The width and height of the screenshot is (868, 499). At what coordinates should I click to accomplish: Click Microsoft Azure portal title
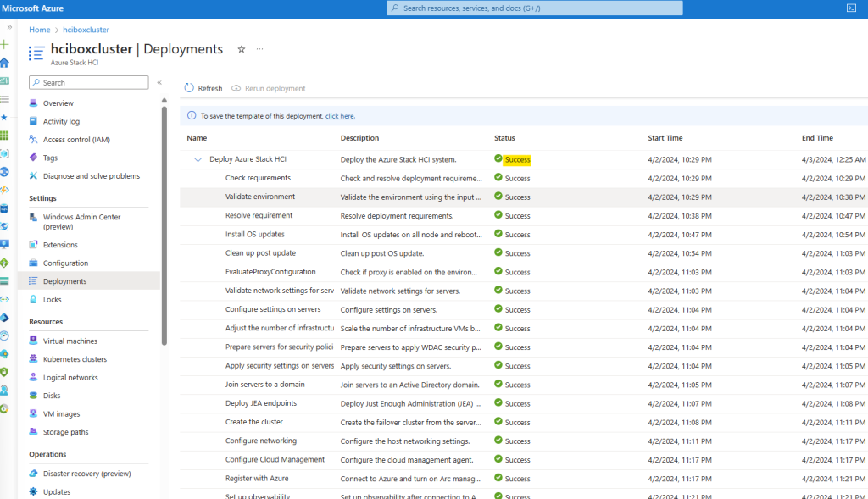(x=33, y=8)
